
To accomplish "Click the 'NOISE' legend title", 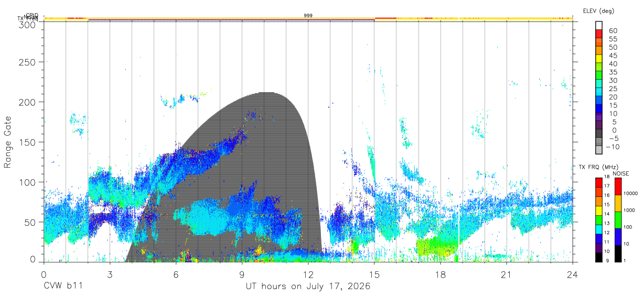I will [x=620, y=173].
